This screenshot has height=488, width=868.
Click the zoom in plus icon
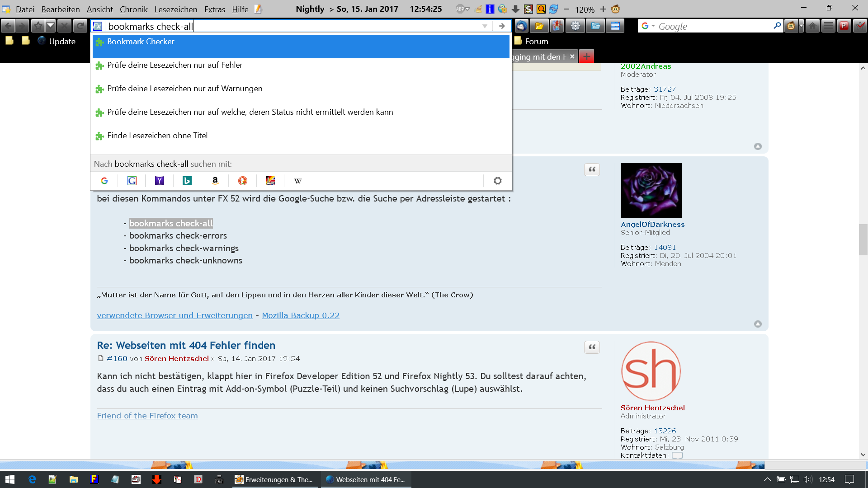[603, 9]
